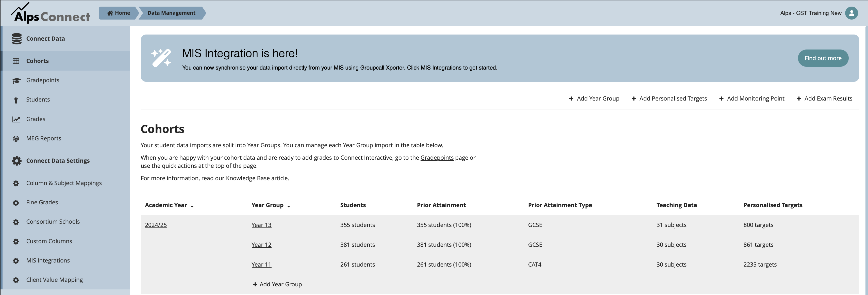Click the Gradepoints graduation cap icon
This screenshot has width=868, height=295.
16,80
